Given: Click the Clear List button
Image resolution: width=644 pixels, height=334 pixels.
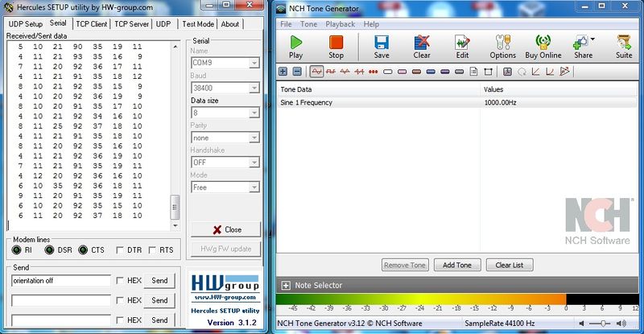Looking at the screenshot, I should tap(510, 265).
